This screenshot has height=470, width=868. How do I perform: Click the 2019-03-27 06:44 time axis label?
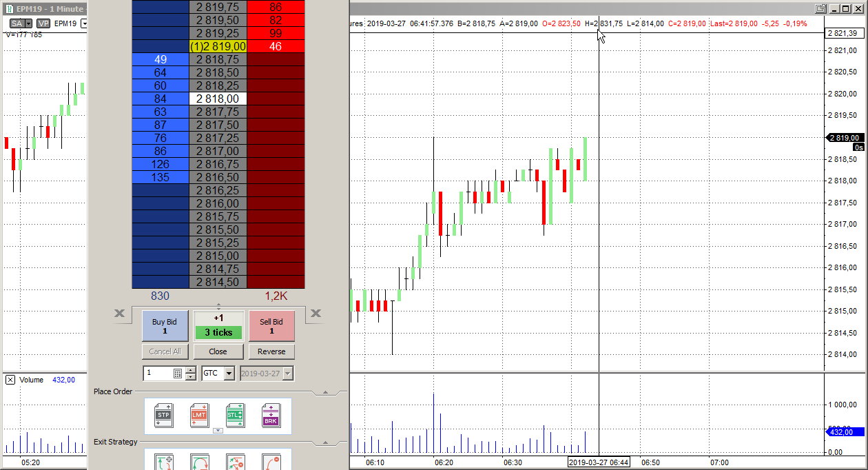tap(598, 462)
